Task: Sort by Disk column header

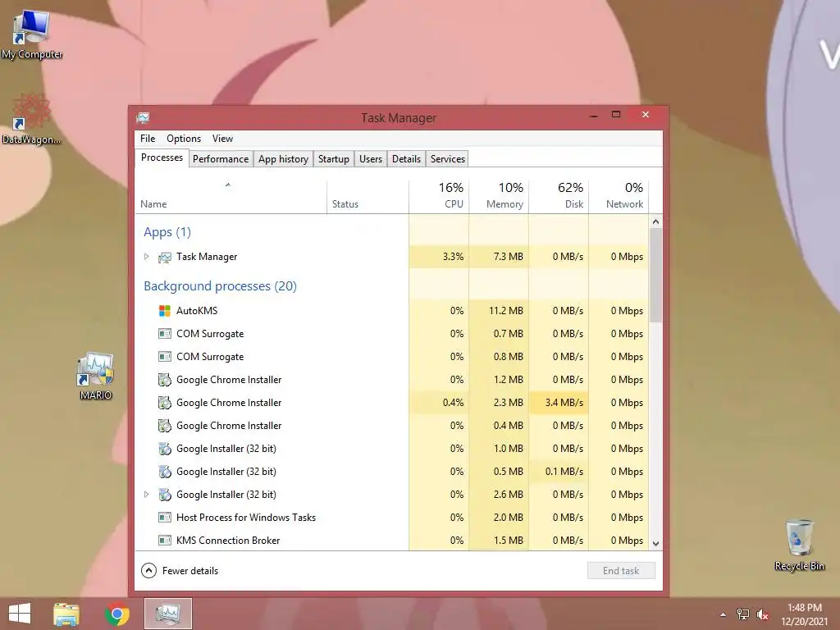Action: (x=559, y=197)
